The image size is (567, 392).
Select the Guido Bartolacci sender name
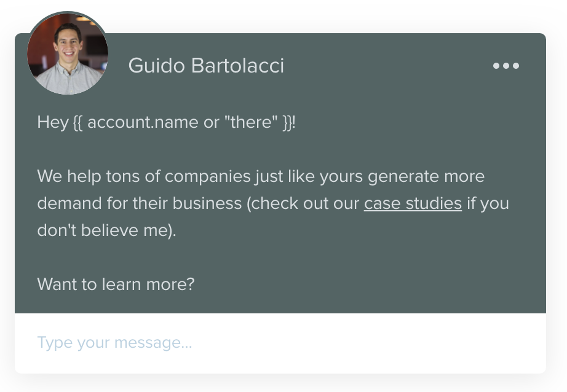click(x=206, y=66)
